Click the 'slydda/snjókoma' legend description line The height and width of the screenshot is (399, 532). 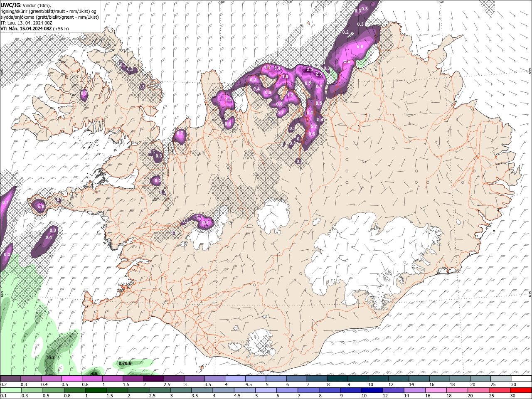pyautogui.click(x=49, y=17)
